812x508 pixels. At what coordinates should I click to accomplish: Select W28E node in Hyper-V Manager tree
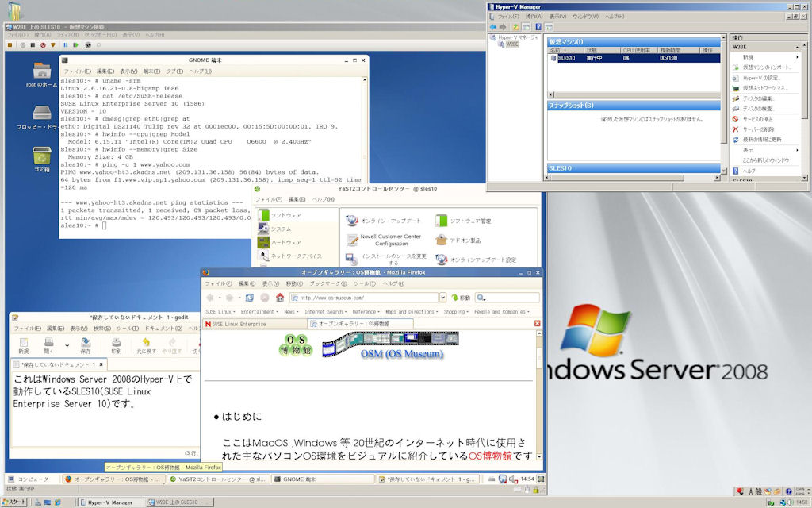coord(511,44)
